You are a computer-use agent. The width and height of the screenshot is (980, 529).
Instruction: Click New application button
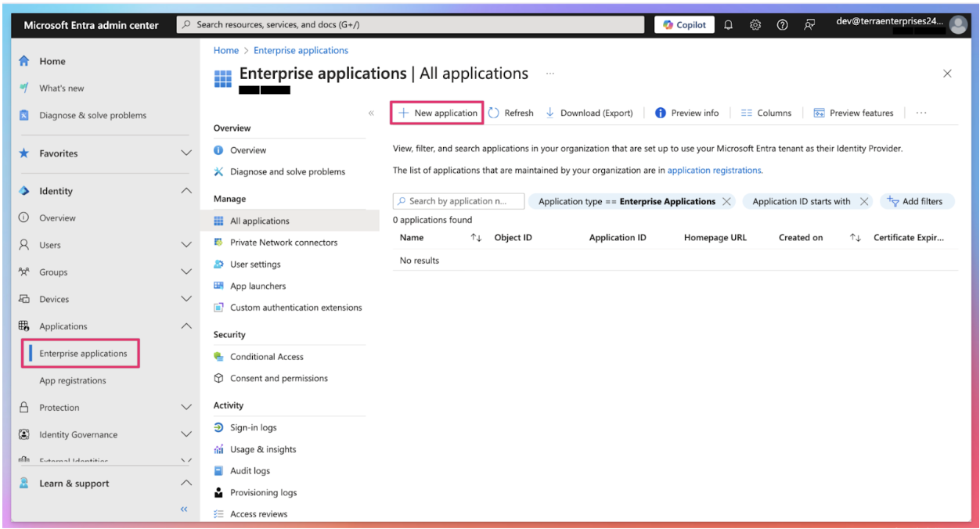click(437, 113)
